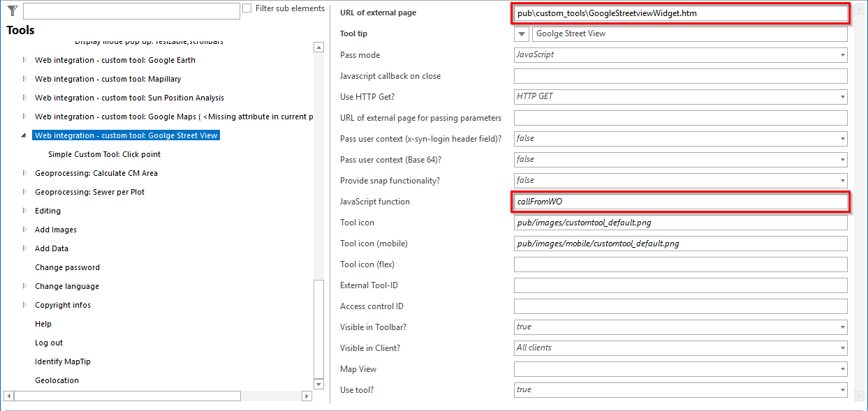Select the Google Earth custom tool entry
868x411 pixels.
[115, 60]
